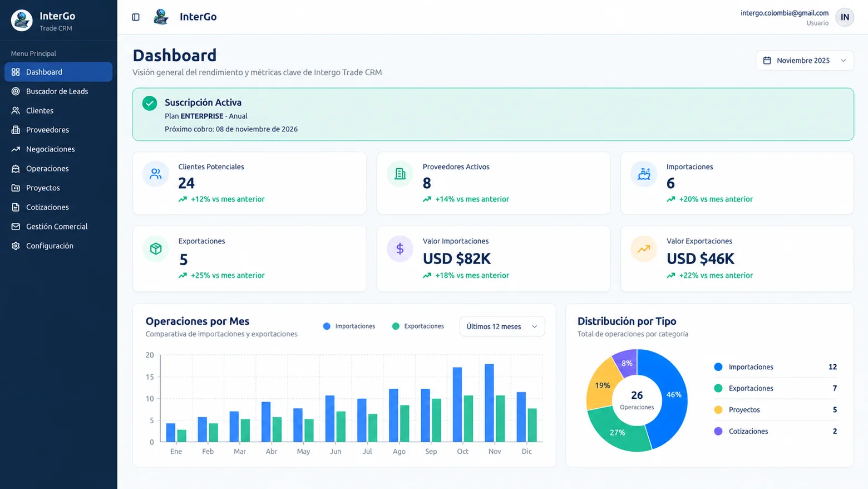Viewport: 868px width, 489px height.
Task: Click the InterGo globe logo in top bar
Action: (x=161, y=17)
